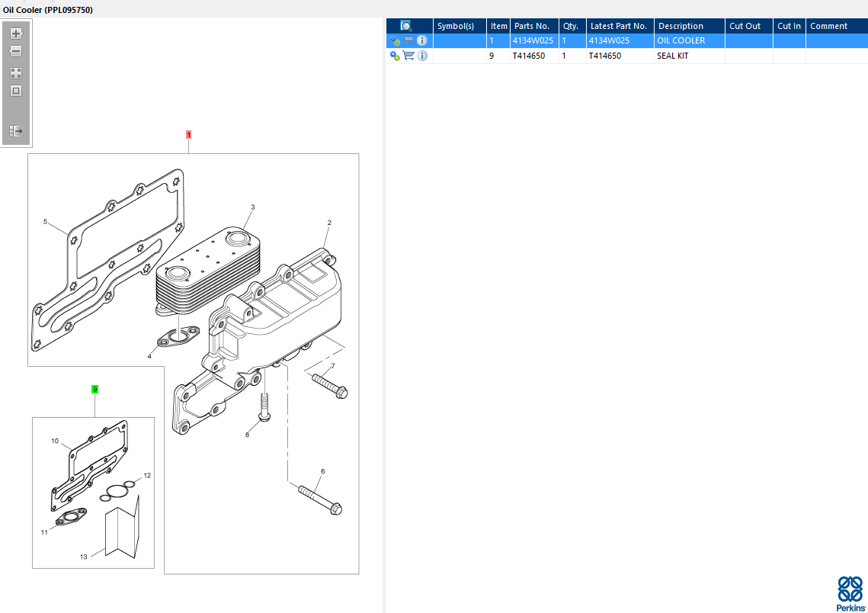Click latest part number 4134W025
Image resolution: width=868 pixels, height=613 pixels.
pyautogui.click(x=609, y=40)
